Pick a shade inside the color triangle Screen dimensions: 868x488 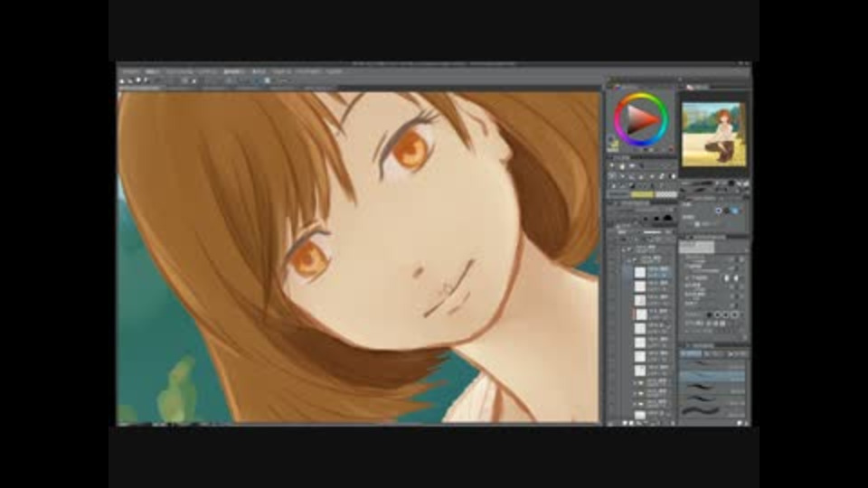click(641, 119)
